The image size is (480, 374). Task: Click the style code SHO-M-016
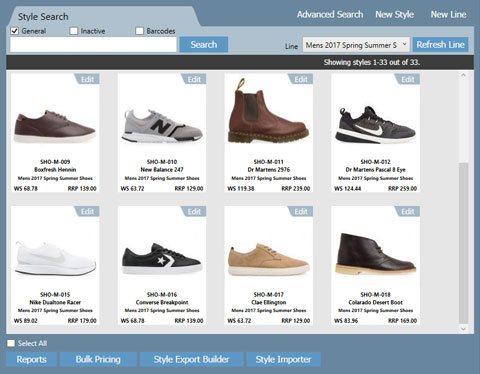[x=162, y=295]
